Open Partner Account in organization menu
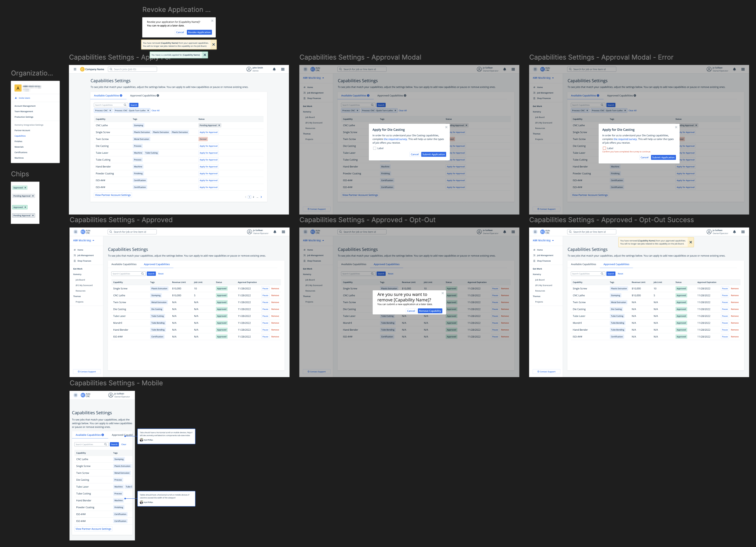 click(22, 130)
